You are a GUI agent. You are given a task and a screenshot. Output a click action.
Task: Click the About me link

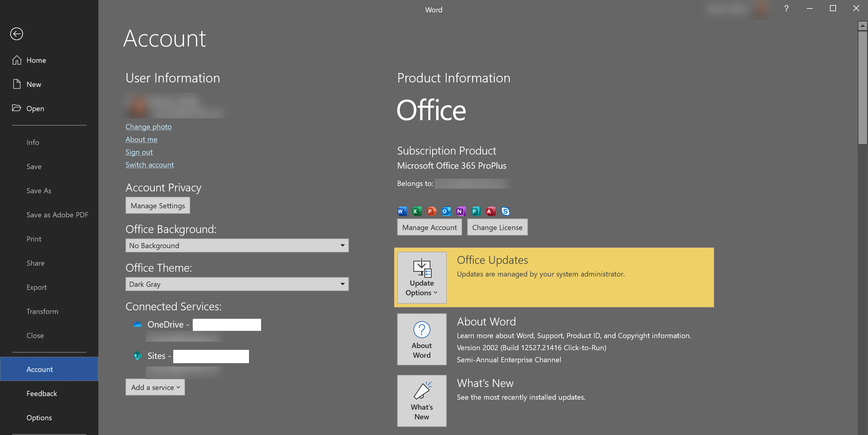pos(141,139)
